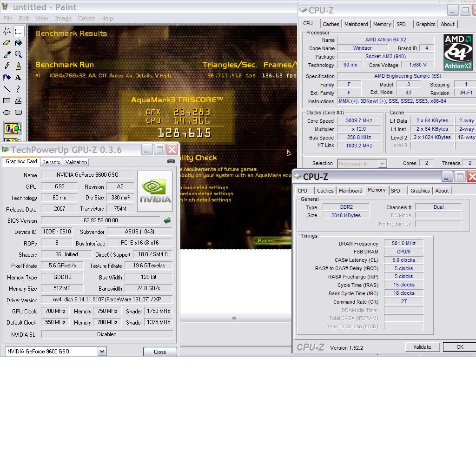
Task: Open Caches tab in lower CPU-Z window
Action: 325,191
